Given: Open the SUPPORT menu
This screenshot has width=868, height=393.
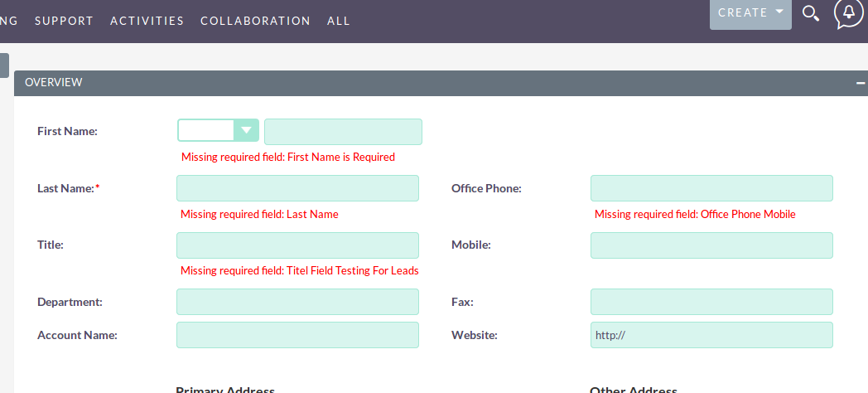Looking at the screenshot, I should (x=65, y=21).
